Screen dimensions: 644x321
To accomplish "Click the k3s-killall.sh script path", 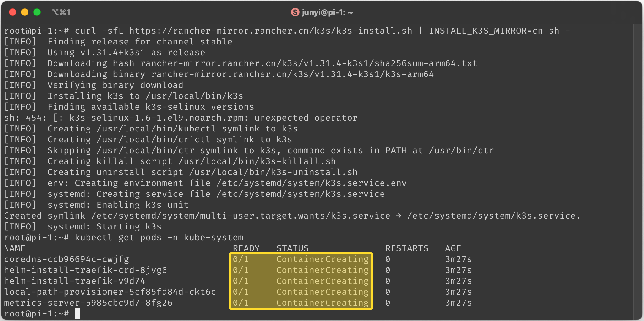I will click(x=257, y=161).
